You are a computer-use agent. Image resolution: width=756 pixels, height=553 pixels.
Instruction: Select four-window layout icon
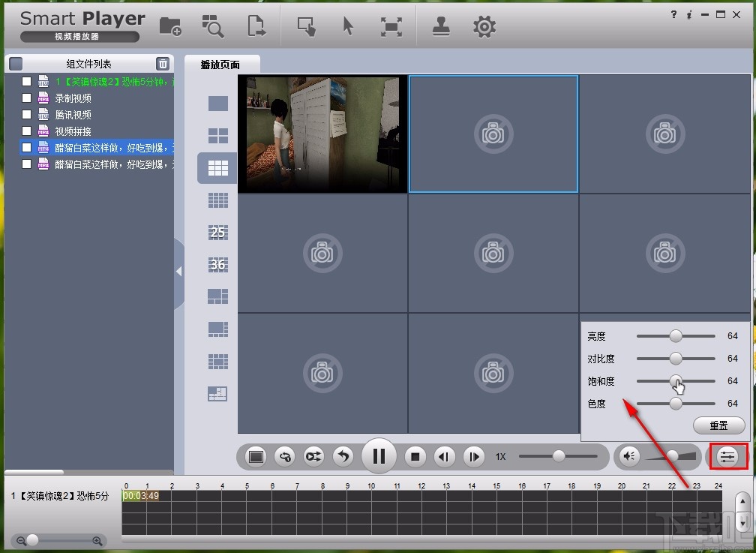click(218, 136)
